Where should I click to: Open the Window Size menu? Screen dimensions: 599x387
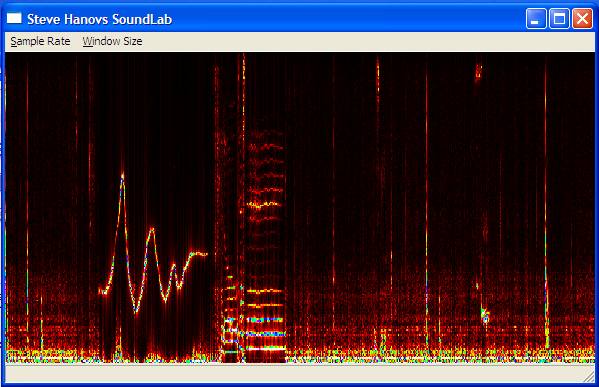click(x=112, y=41)
